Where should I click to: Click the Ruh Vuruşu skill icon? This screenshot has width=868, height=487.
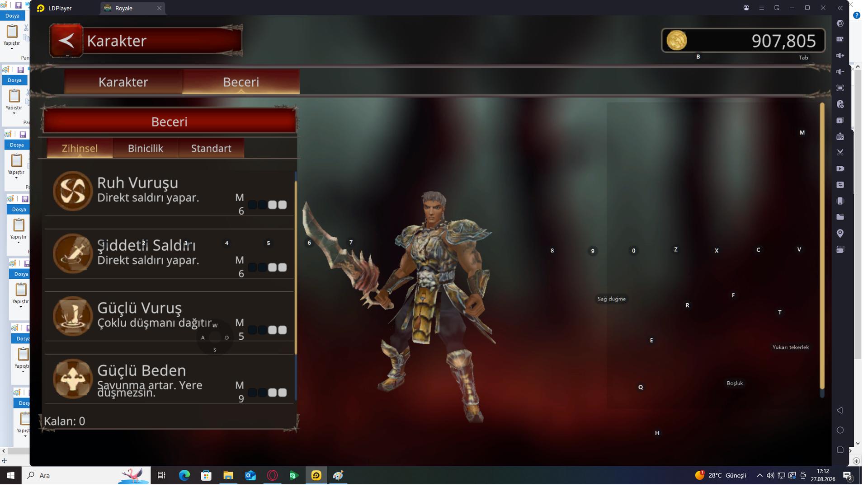73,191
